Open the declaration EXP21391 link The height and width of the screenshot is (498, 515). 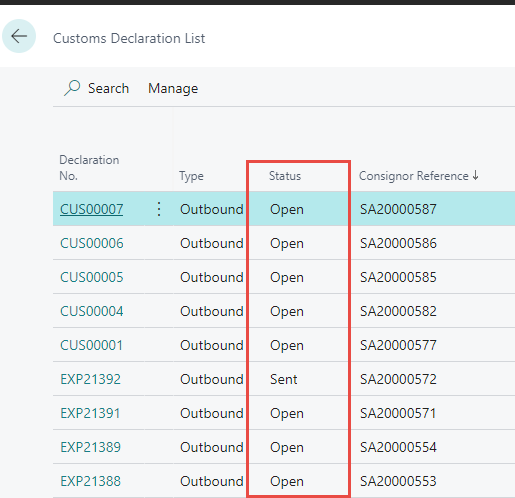click(90, 413)
